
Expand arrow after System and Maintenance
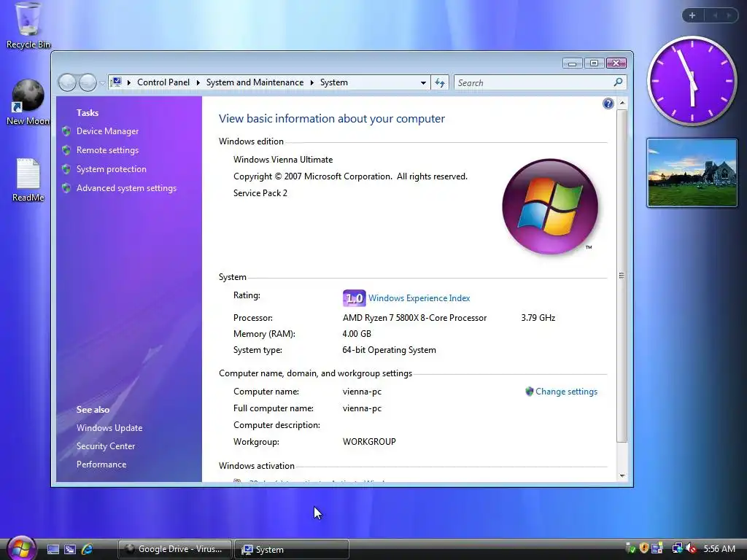point(312,82)
